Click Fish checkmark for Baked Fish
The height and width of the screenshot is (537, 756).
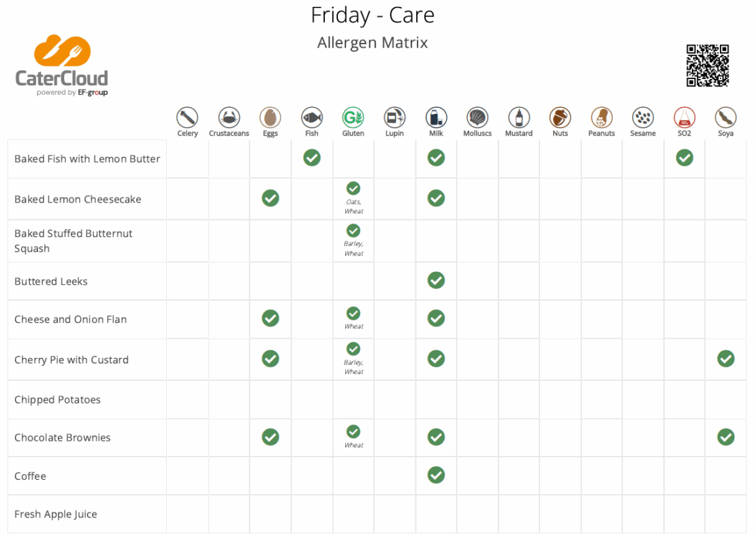[x=312, y=158]
